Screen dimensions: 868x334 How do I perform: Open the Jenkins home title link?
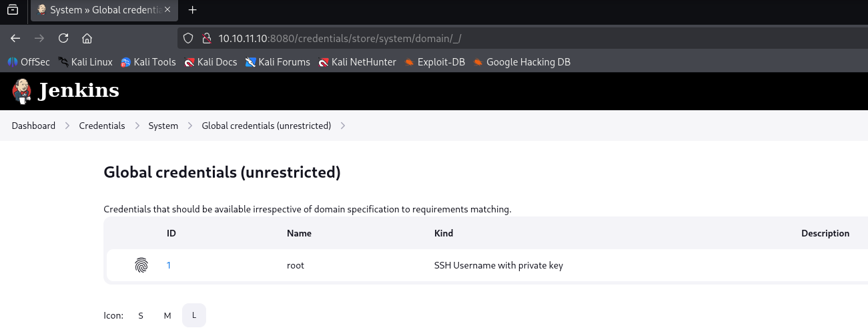pos(79,90)
